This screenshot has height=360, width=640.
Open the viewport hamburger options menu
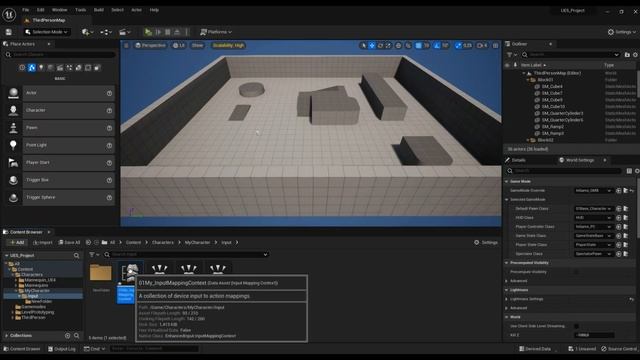126,45
